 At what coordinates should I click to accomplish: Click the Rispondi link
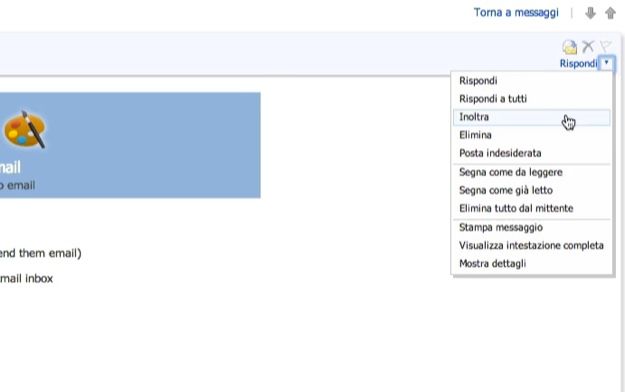pos(578,63)
